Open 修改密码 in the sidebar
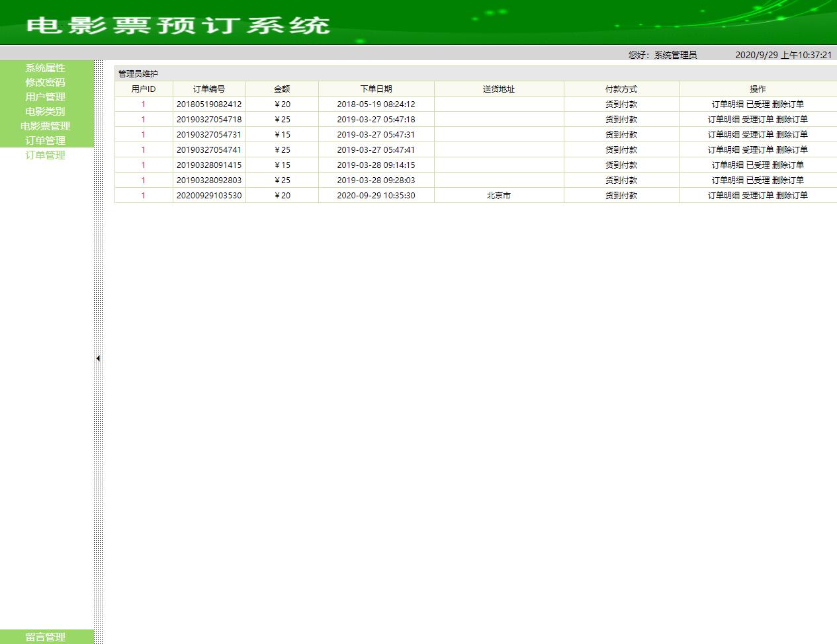 pos(46,83)
